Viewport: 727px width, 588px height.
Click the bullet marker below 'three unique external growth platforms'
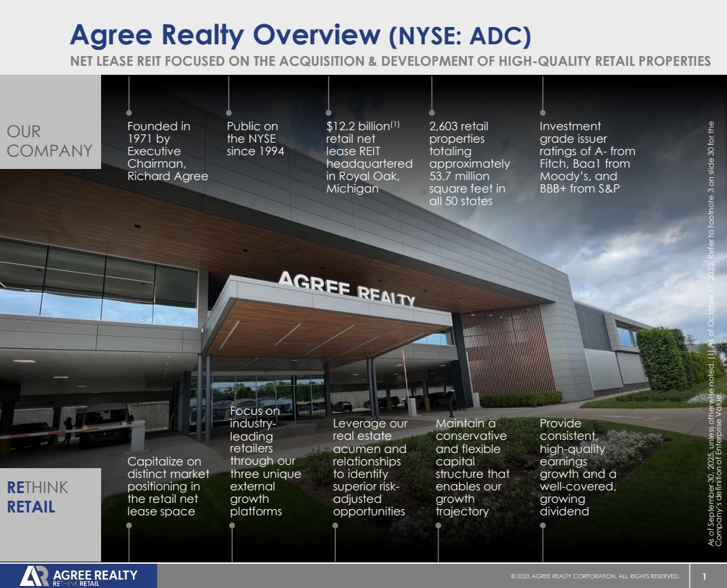(232, 526)
